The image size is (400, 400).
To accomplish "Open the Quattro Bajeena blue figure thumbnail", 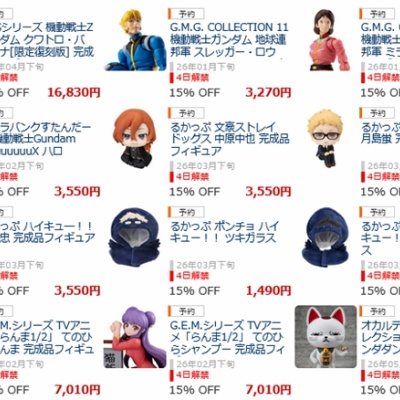I will 136,40.
